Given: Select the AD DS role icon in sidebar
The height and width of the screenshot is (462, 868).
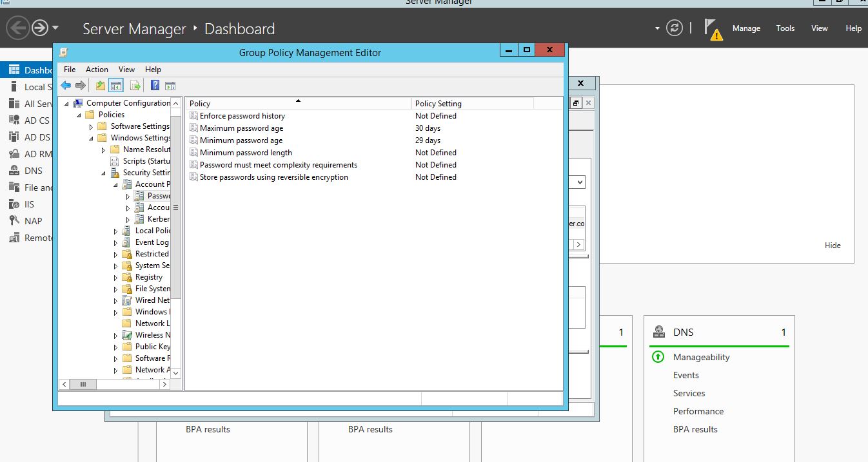Looking at the screenshot, I should tap(14, 137).
